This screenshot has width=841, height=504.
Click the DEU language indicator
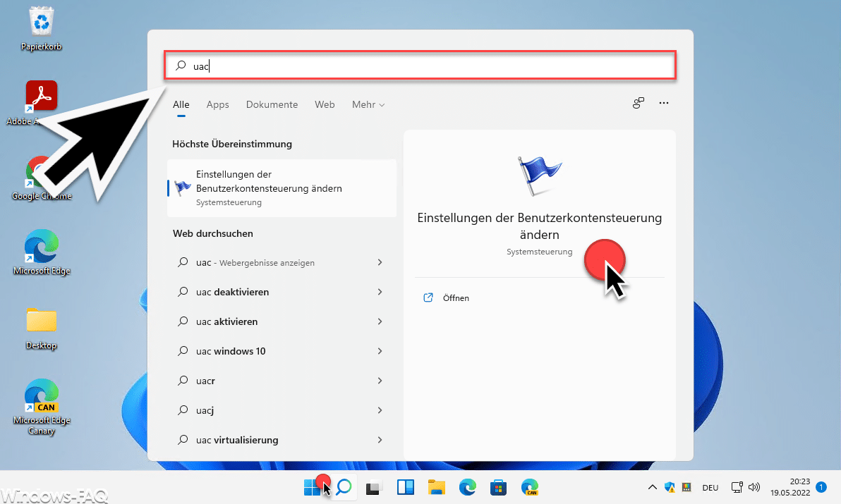(x=710, y=487)
